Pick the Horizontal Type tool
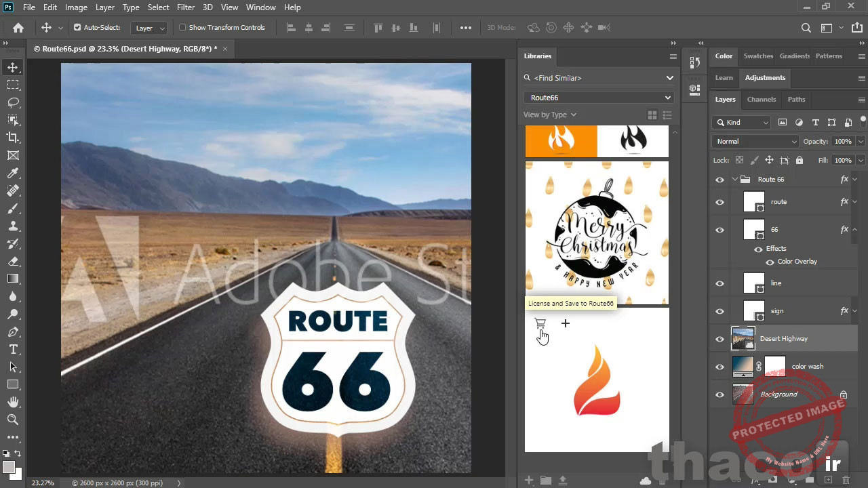 coord(14,350)
